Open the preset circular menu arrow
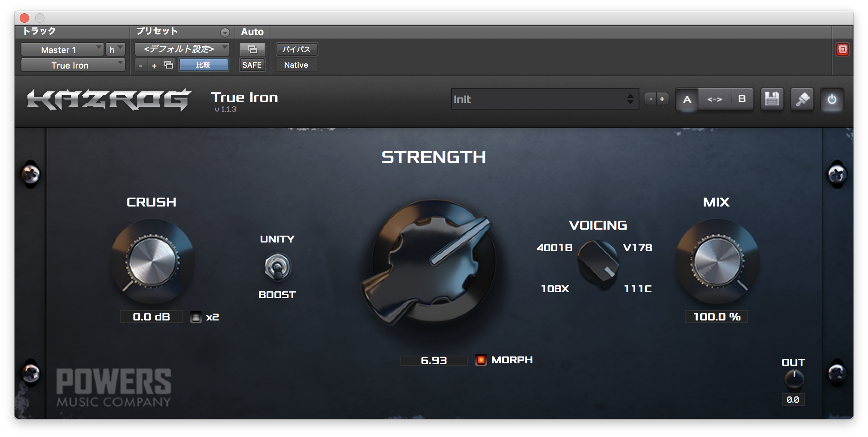The height and width of the screenshot is (437, 868). (225, 33)
